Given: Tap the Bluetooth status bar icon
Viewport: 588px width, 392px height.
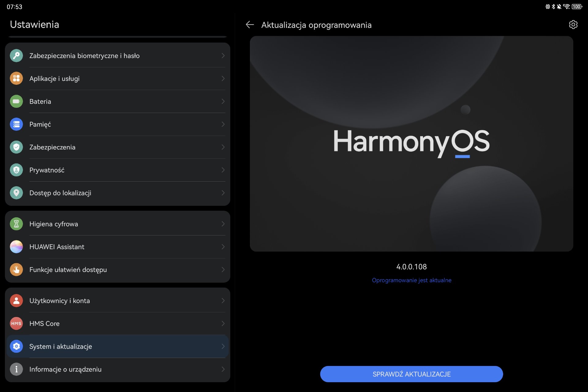Looking at the screenshot, I should (553, 6).
